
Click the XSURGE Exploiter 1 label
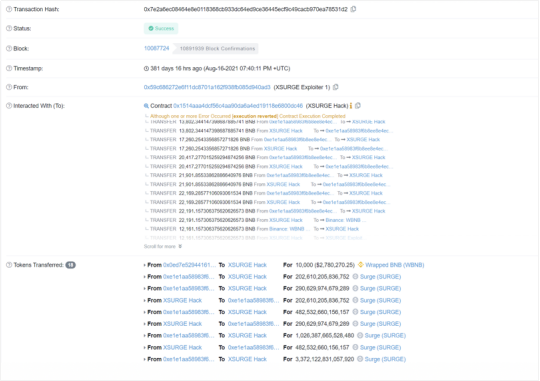[x=302, y=87]
